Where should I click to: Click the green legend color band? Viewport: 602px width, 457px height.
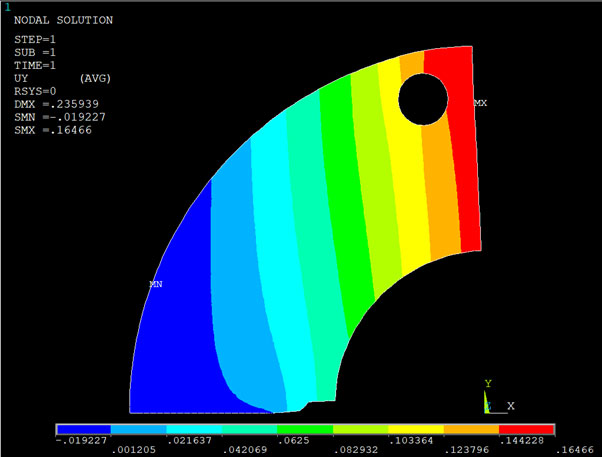(305, 429)
